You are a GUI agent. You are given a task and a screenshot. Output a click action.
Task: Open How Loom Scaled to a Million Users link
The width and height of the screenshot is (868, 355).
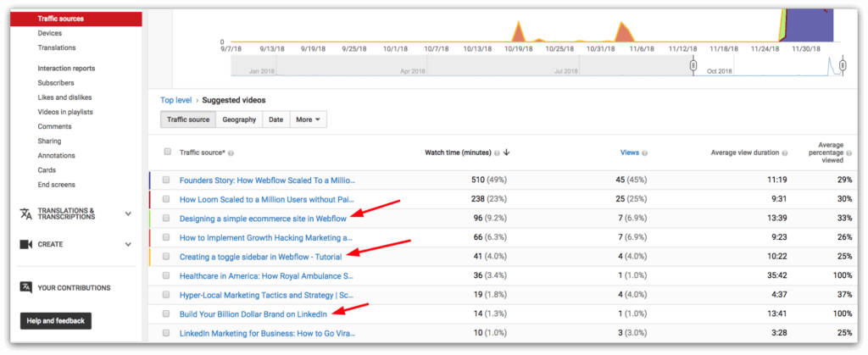(x=265, y=199)
